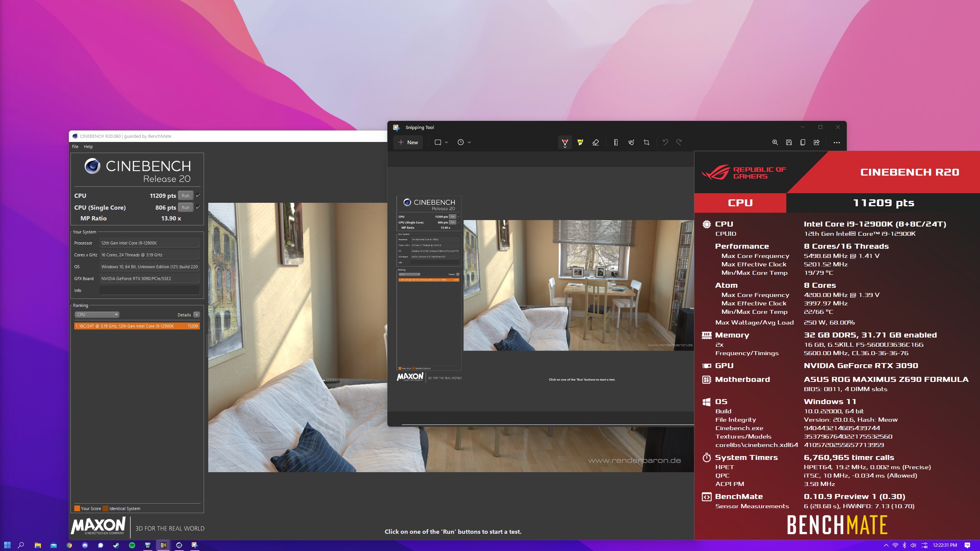Start a New snip
This screenshot has width=980, height=551.
pos(408,142)
